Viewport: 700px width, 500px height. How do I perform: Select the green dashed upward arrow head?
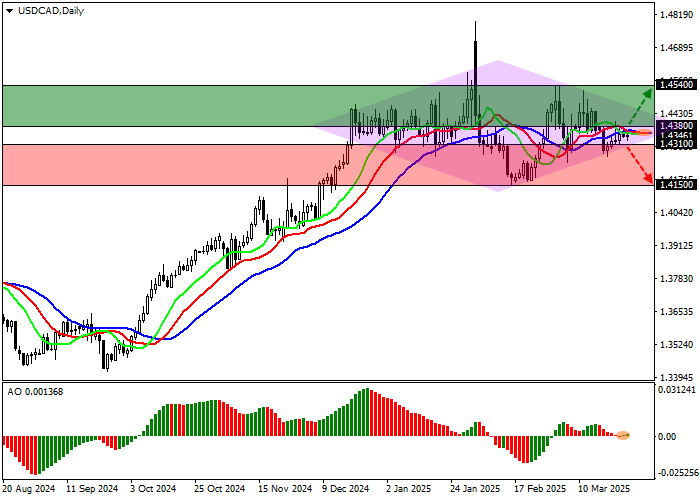[648, 90]
